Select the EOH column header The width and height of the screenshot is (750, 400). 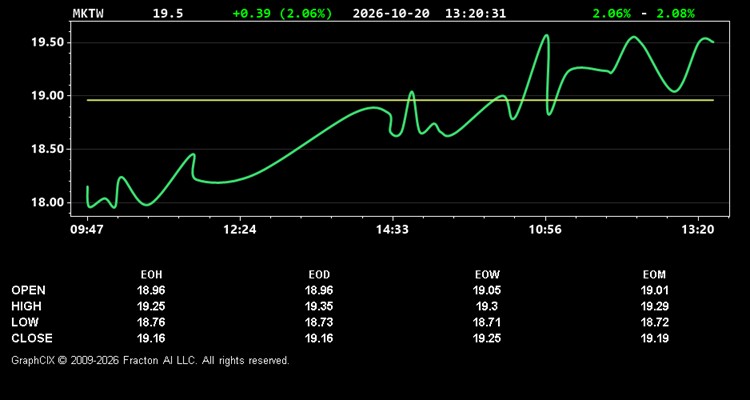[x=151, y=275]
